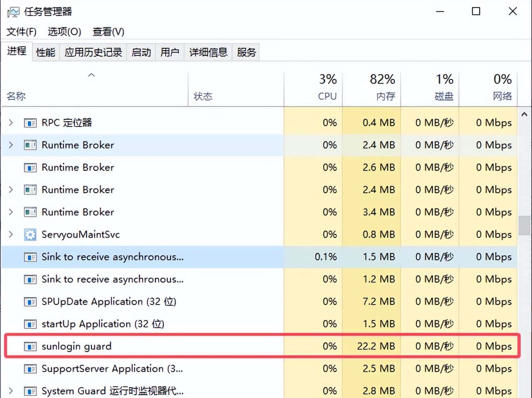Click the startUp Application process icon
The height and width of the screenshot is (398, 532).
pos(30,324)
